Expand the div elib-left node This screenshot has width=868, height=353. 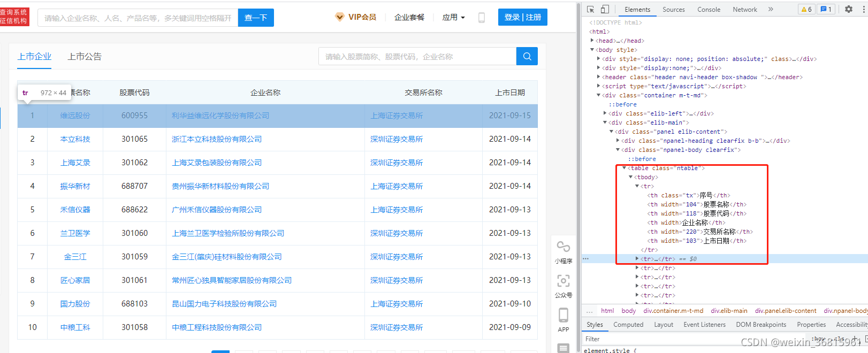(x=605, y=113)
